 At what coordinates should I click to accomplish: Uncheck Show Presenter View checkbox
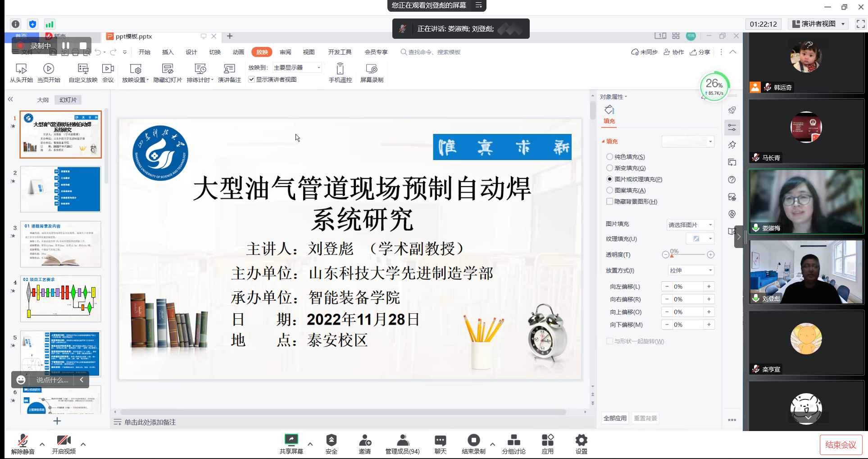point(251,80)
